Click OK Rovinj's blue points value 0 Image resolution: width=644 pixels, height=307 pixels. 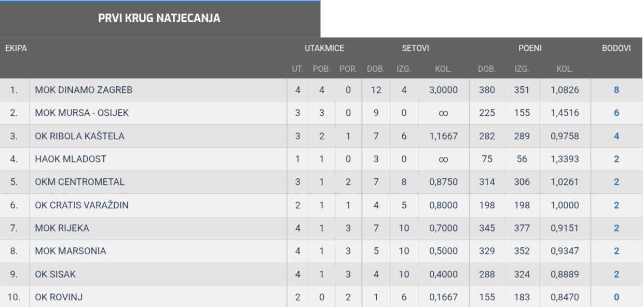(x=616, y=297)
